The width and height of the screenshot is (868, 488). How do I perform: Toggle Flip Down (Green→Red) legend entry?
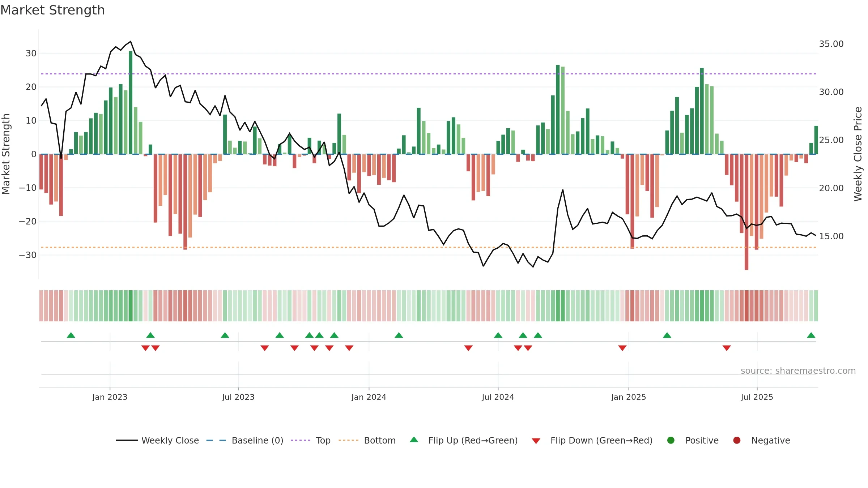592,440
